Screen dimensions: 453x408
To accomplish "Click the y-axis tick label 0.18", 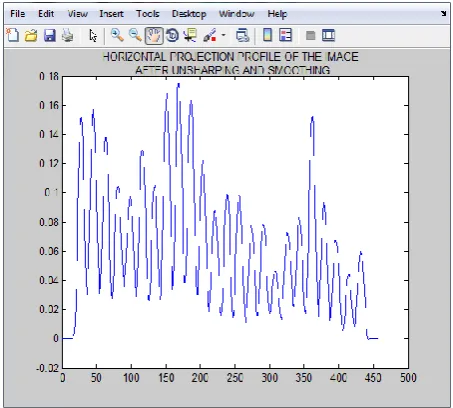I will point(49,76).
